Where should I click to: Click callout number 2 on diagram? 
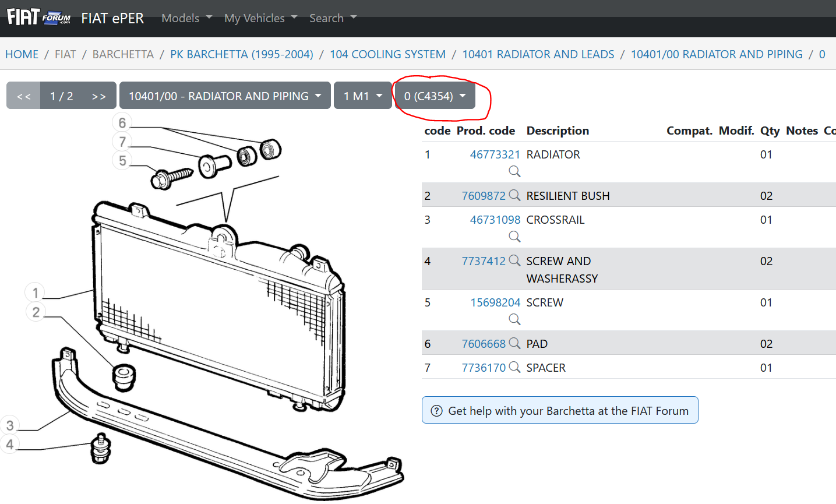36,312
